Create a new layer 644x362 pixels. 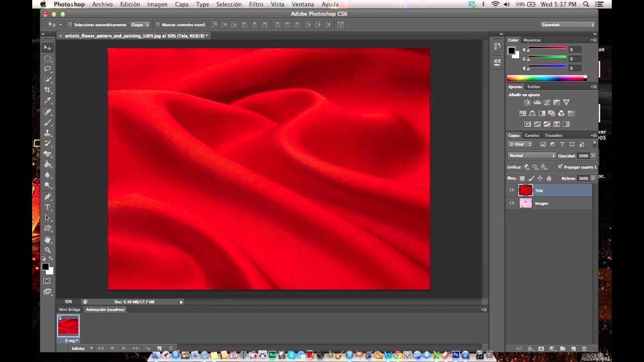click(x=573, y=348)
